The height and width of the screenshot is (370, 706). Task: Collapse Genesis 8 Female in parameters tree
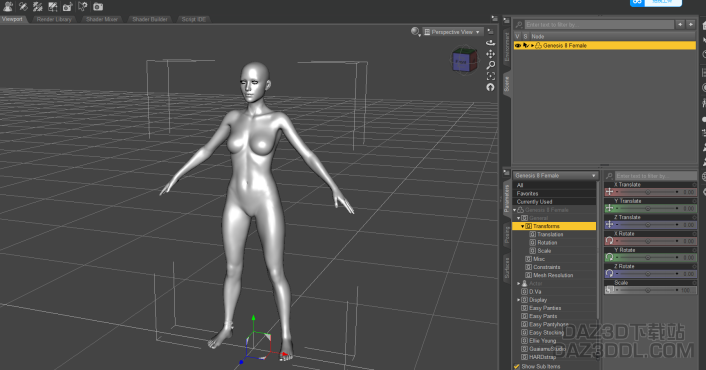pos(515,210)
